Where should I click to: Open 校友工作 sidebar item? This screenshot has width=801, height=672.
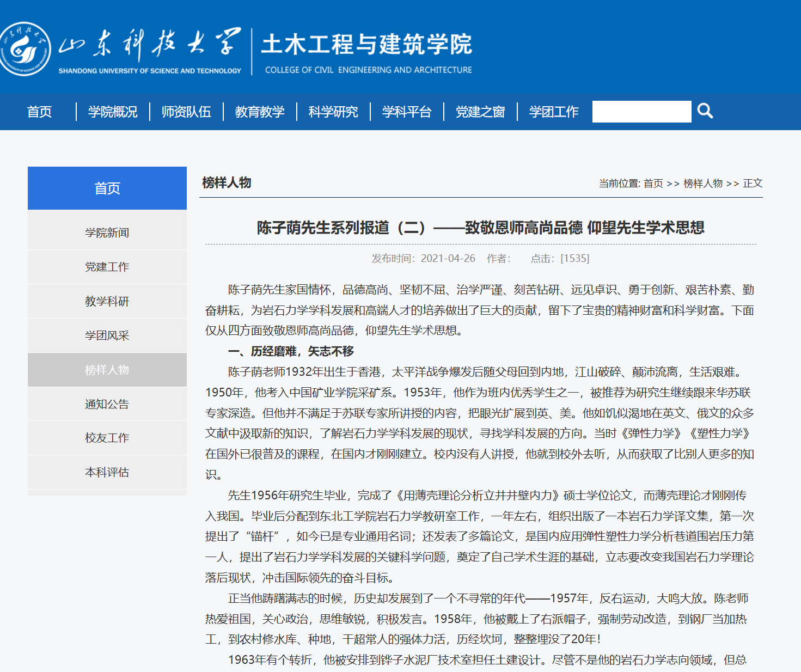pyautogui.click(x=107, y=438)
